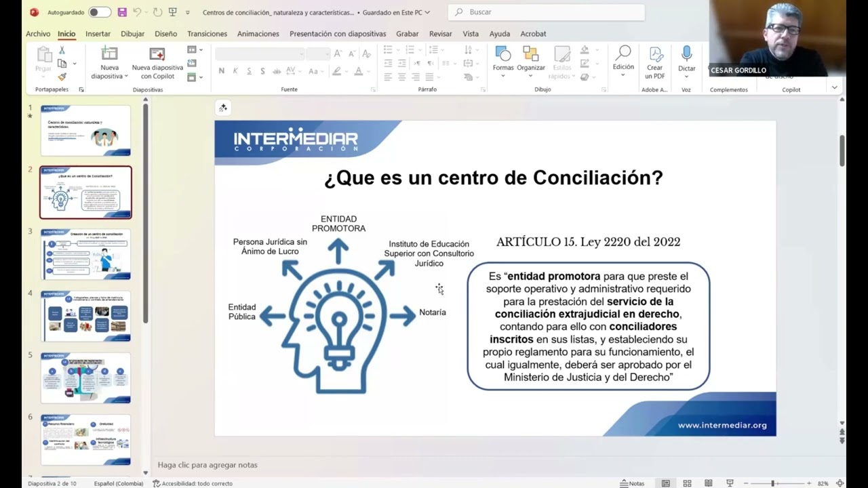Select slide 3 'Creación de un centro' thumbnail
Image resolution: width=868 pixels, height=488 pixels.
click(85, 254)
